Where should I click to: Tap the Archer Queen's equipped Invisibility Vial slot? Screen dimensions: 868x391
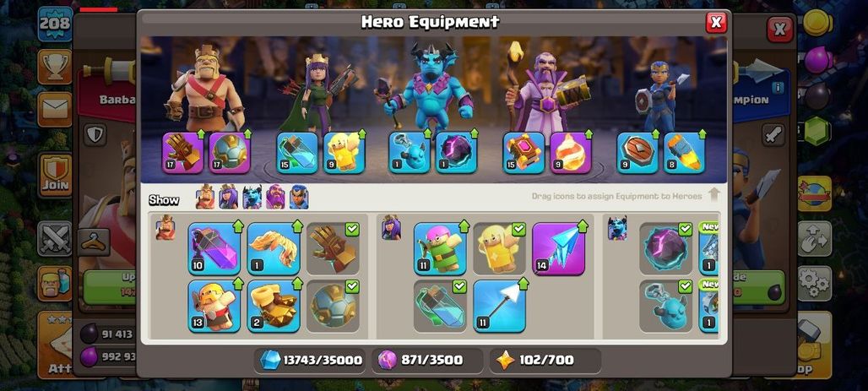click(x=297, y=153)
